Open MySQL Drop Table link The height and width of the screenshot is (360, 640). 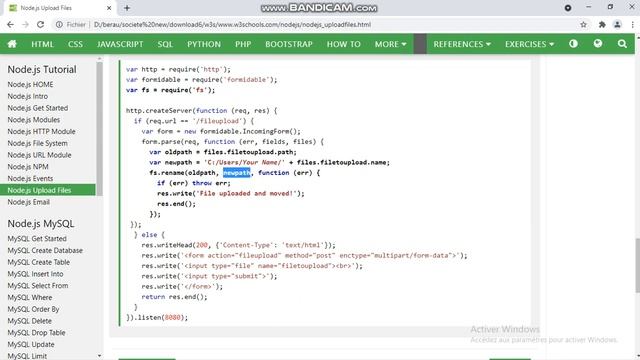36,333
